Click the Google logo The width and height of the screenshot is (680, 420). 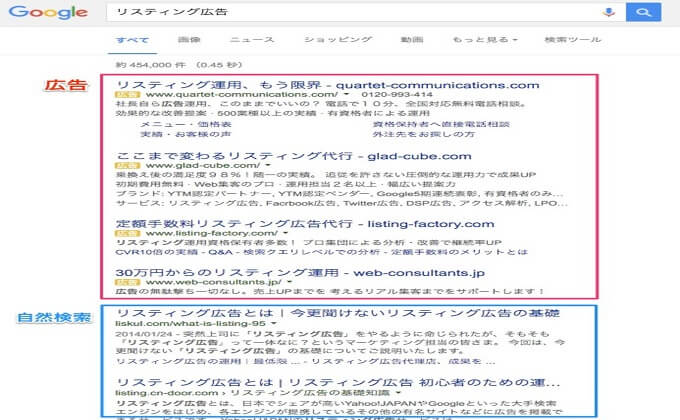(48, 12)
